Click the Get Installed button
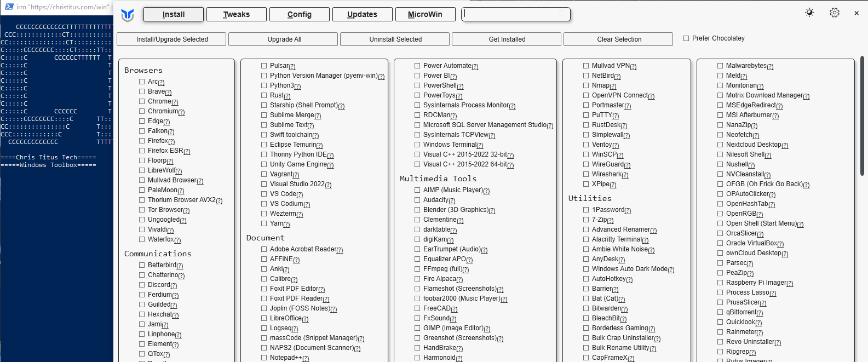The image size is (868, 362). (x=507, y=39)
